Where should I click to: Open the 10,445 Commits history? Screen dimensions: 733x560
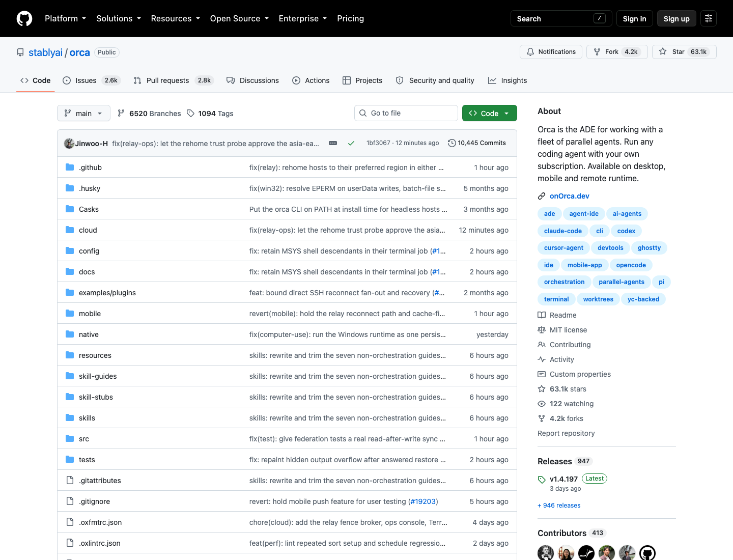point(477,143)
